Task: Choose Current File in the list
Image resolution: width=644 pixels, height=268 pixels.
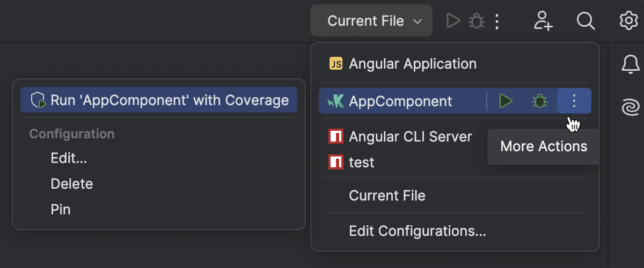Action: (387, 196)
